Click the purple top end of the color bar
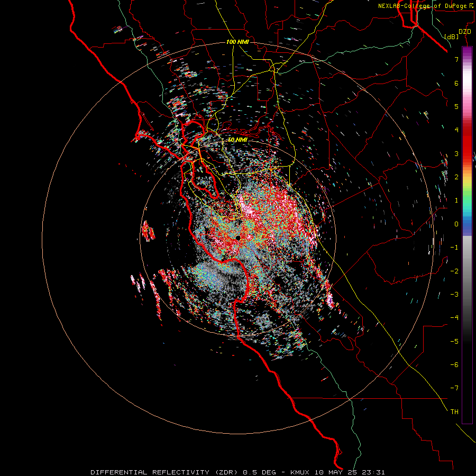This screenshot has width=476, height=476. coord(467,50)
